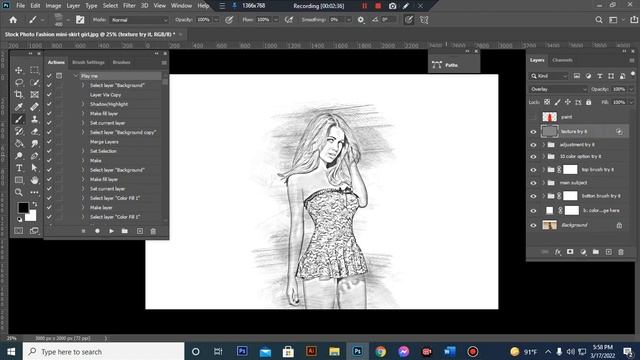Select the Zoom tool in toolbox
This screenshot has width=640, height=360.
click(x=19, y=192)
